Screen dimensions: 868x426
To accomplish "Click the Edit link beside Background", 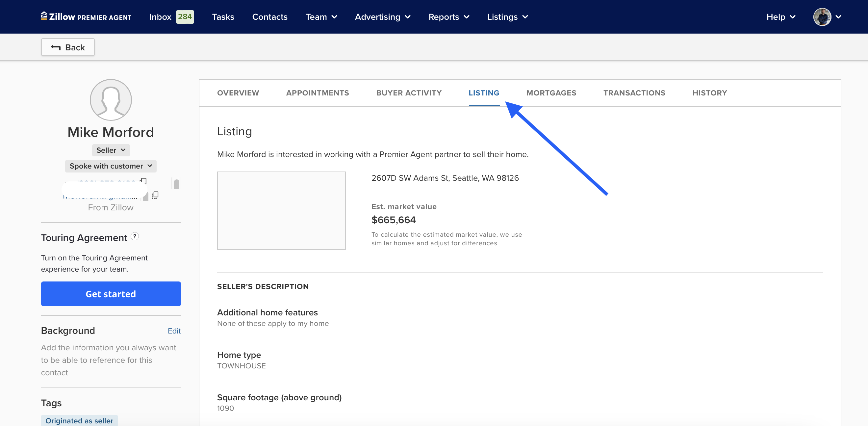I will 174,331.
